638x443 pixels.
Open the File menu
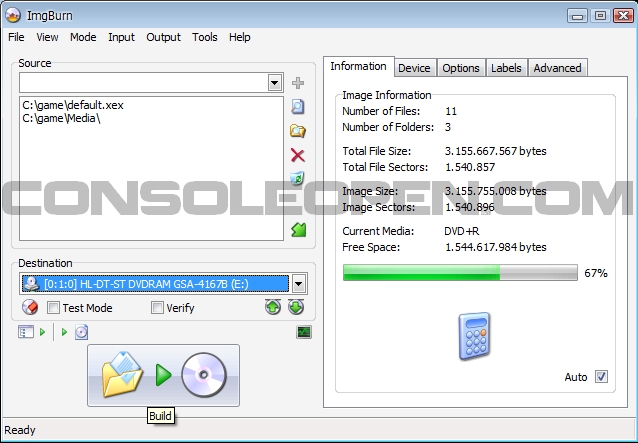[16, 37]
